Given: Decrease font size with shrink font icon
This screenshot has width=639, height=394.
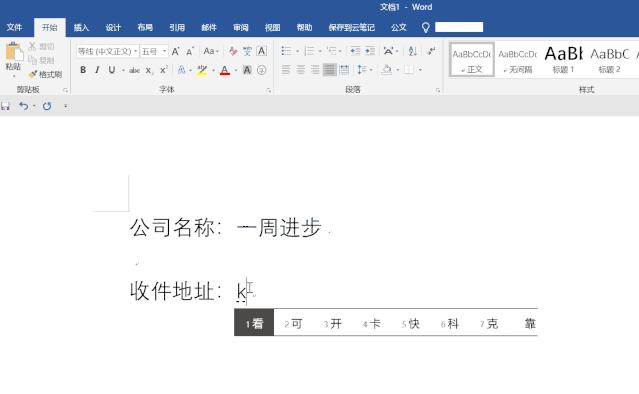Looking at the screenshot, I should click(189, 51).
